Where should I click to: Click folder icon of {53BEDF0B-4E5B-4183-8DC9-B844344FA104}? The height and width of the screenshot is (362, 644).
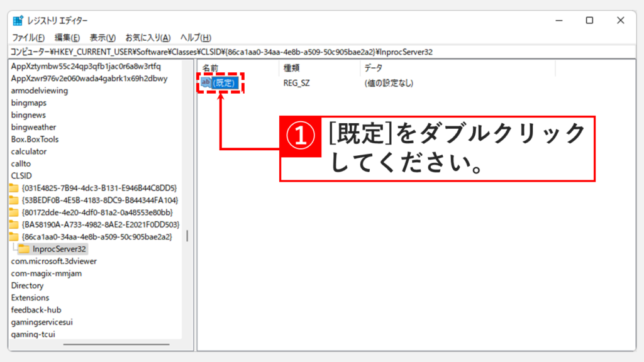click(x=14, y=200)
